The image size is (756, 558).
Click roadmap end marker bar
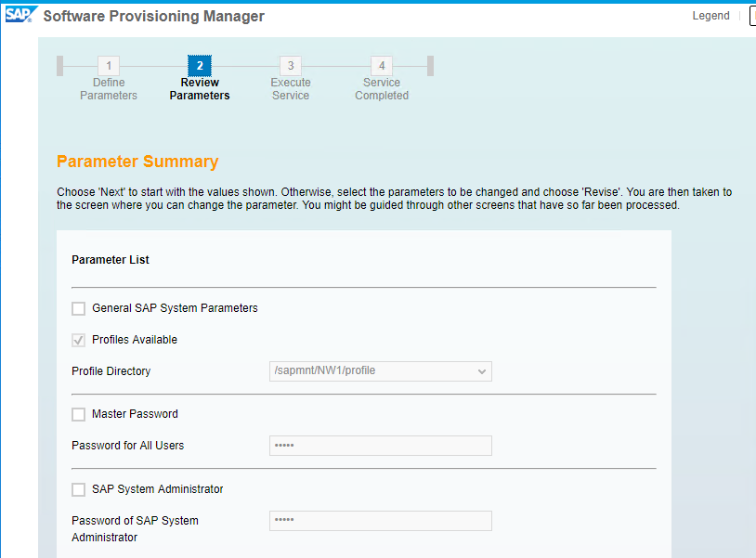coord(431,66)
